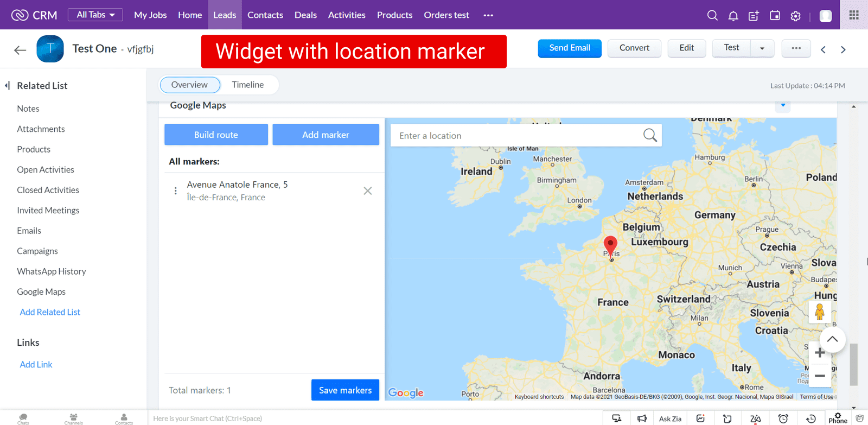Viewport: 868px width, 425px height.
Task: Go to previous record arrow
Action: click(823, 49)
